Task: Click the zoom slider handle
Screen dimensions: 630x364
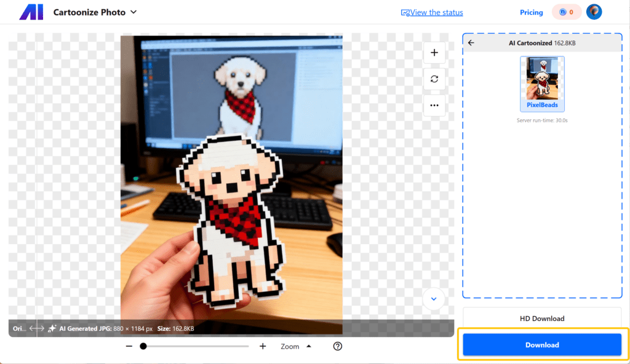Action: (143, 346)
